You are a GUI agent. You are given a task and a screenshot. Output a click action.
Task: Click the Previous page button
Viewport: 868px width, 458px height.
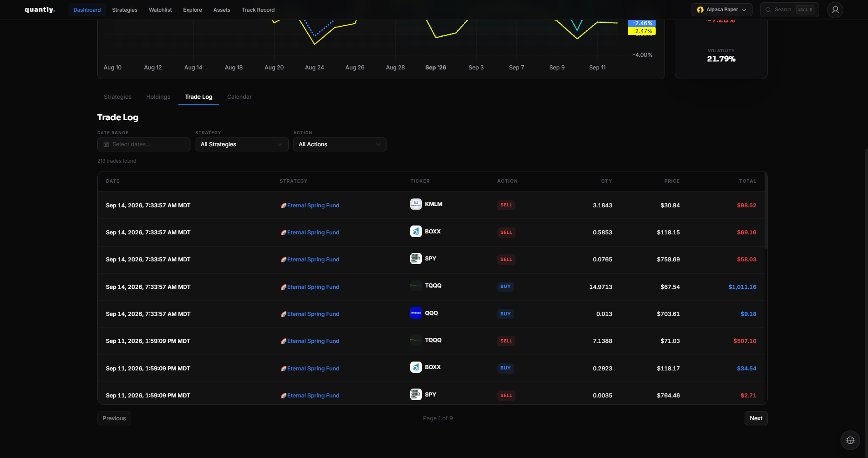pyautogui.click(x=114, y=418)
